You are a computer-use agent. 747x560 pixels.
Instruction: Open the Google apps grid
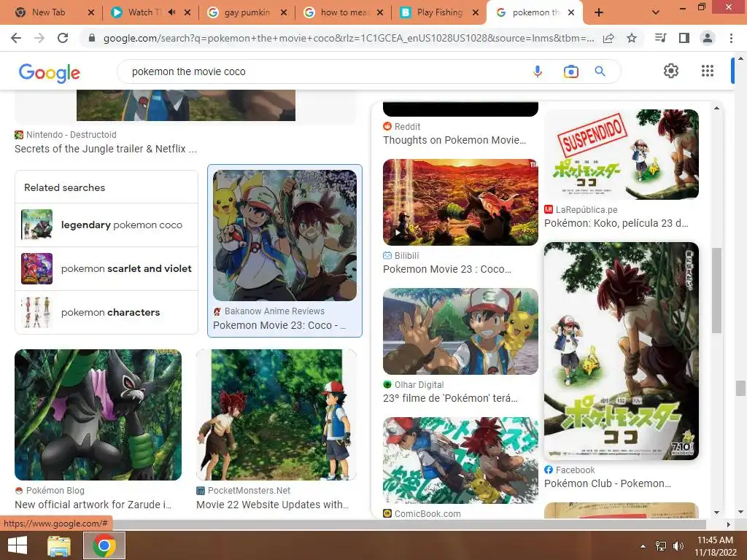coord(708,71)
